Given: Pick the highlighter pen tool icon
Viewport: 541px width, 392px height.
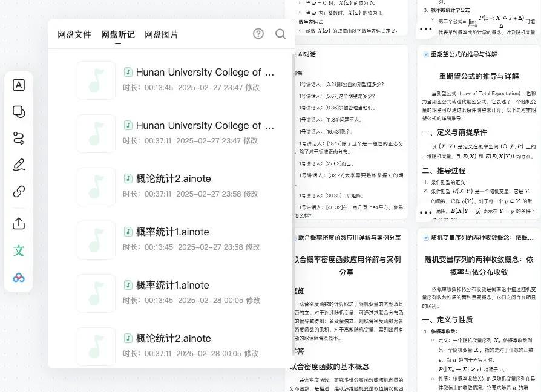Looking at the screenshot, I should pyautogui.click(x=18, y=165).
